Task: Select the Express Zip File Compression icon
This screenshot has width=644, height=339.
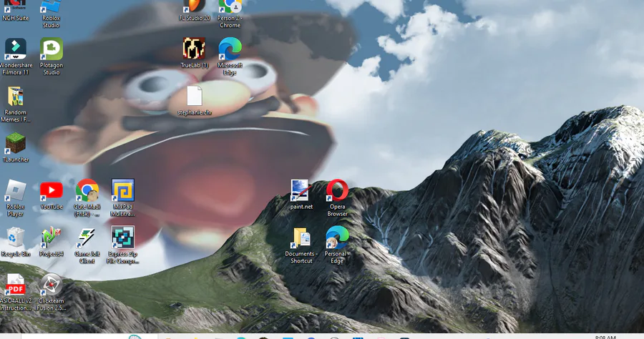Action: [123, 245]
